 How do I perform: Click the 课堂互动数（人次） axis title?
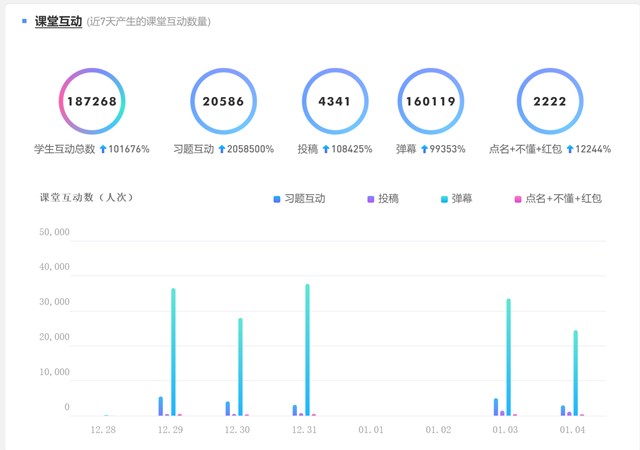[x=87, y=198]
